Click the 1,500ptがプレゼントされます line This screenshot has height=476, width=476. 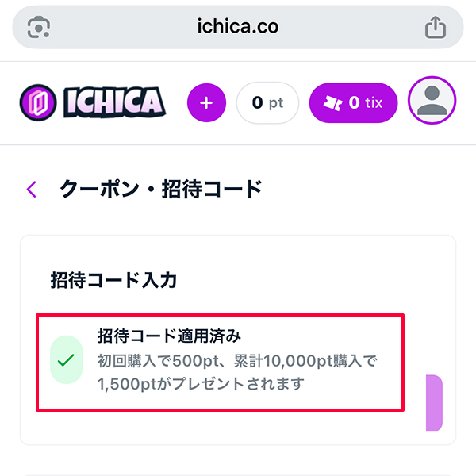(x=201, y=385)
